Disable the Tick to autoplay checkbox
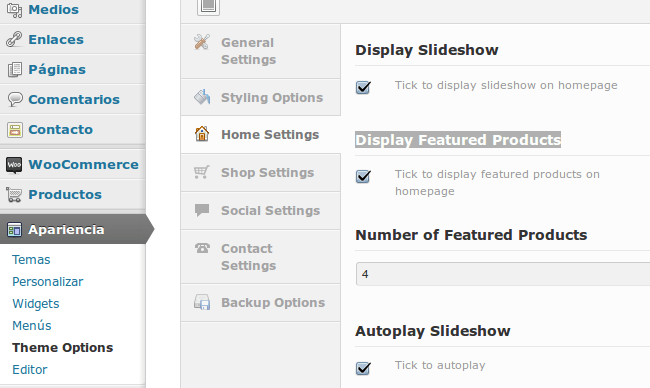The image size is (650, 388). [x=363, y=368]
